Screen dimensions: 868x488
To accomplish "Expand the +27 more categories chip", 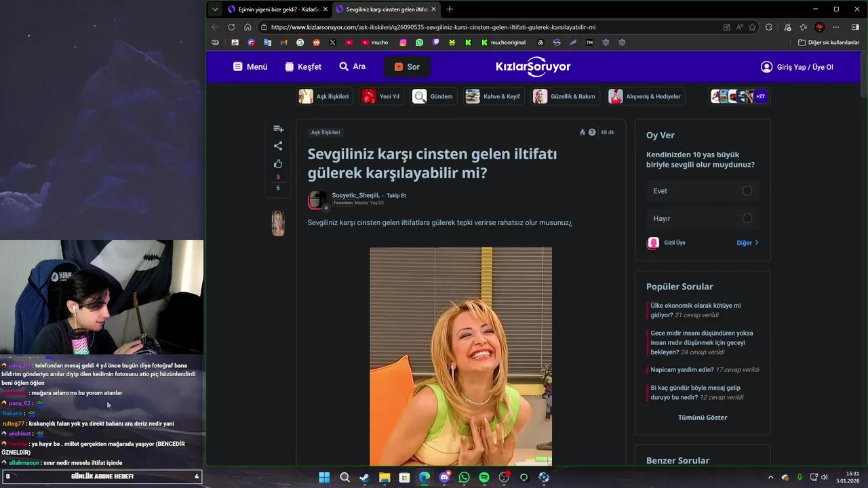I will (x=759, y=96).
